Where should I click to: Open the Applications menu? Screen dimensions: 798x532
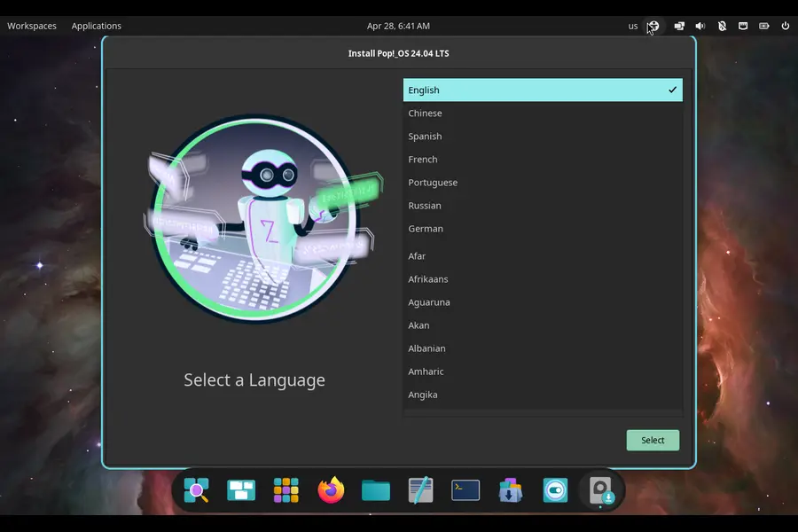pyautogui.click(x=96, y=26)
